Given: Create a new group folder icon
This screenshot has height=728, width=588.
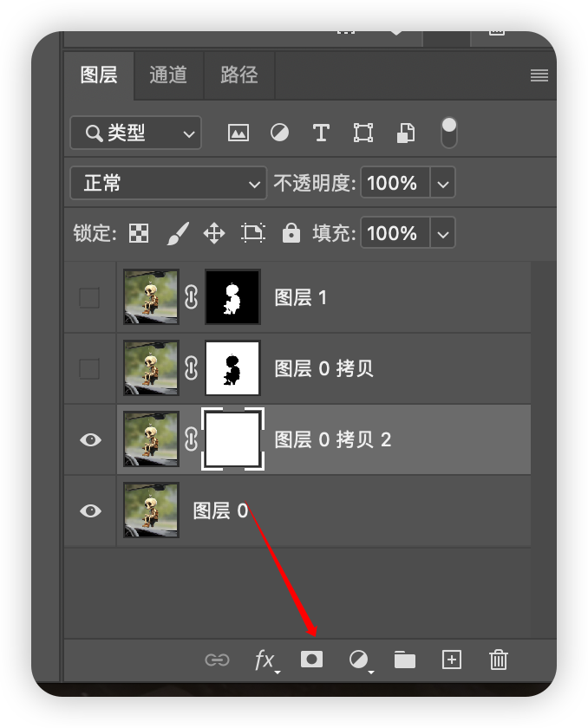Looking at the screenshot, I should (405, 660).
